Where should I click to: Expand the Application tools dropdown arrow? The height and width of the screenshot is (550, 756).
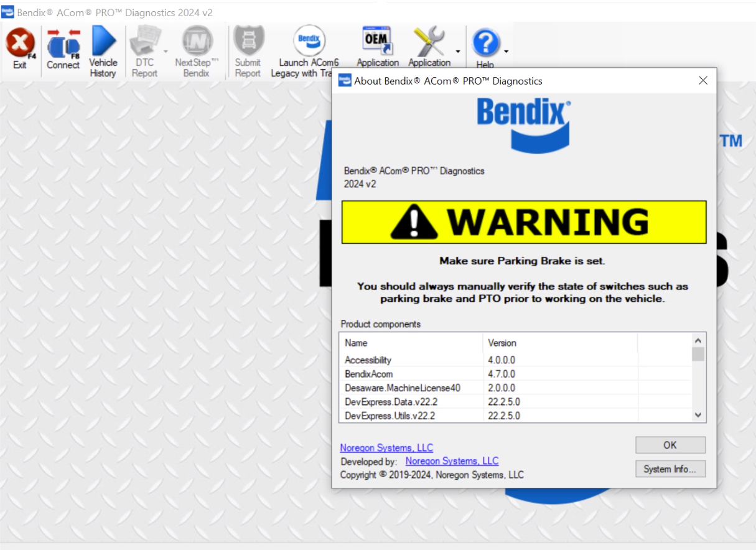458,52
